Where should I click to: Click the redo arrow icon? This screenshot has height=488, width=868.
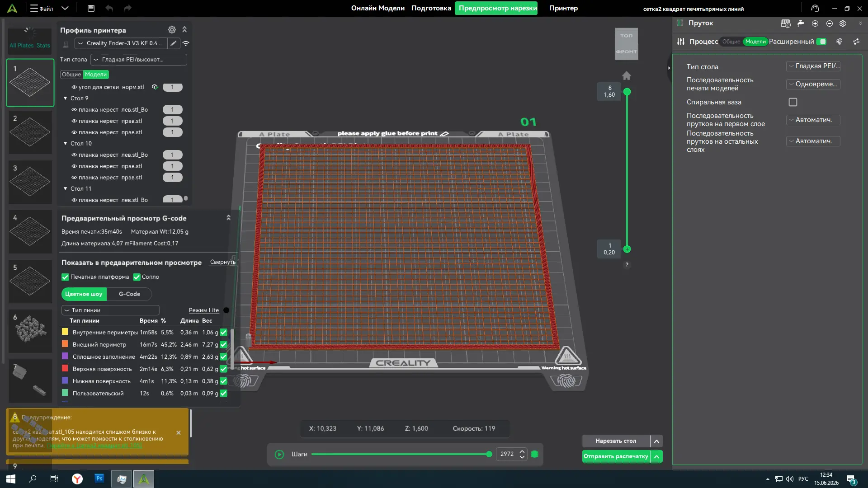pyautogui.click(x=127, y=8)
